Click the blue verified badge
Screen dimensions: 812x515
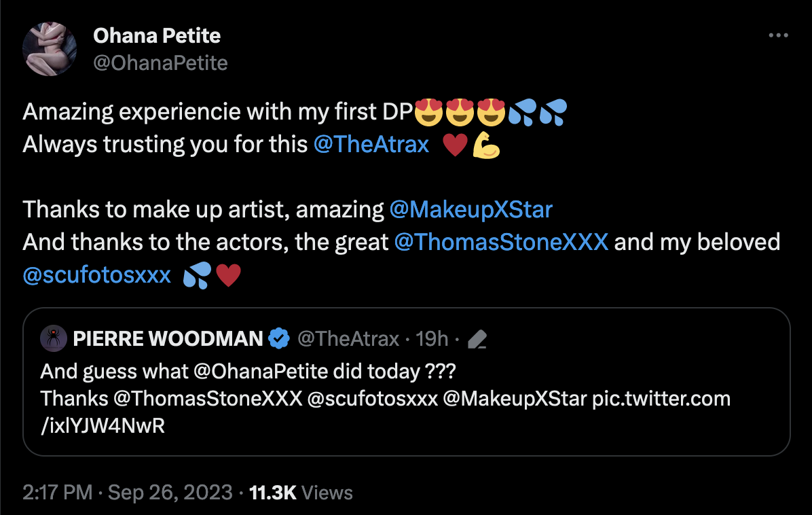tap(279, 338)
